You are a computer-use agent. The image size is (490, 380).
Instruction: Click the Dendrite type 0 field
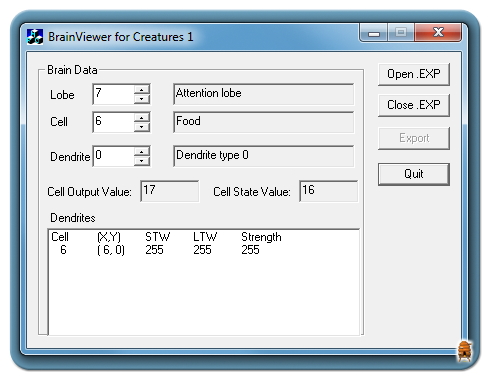tap(264, 156)
